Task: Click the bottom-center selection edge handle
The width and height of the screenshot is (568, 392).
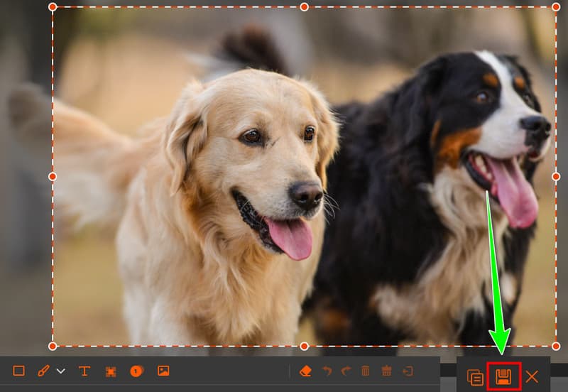Action: click(305, 346)
